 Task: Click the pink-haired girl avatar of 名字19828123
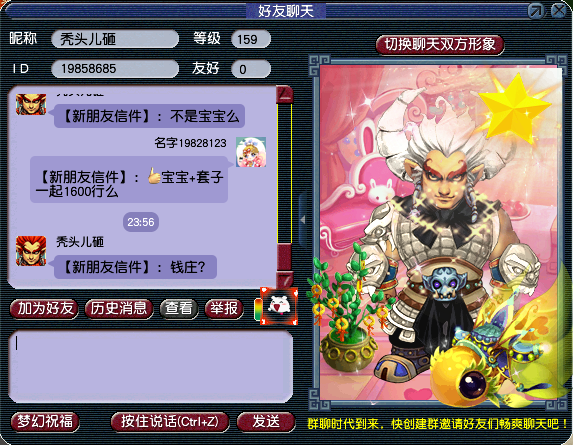(251, 152)
